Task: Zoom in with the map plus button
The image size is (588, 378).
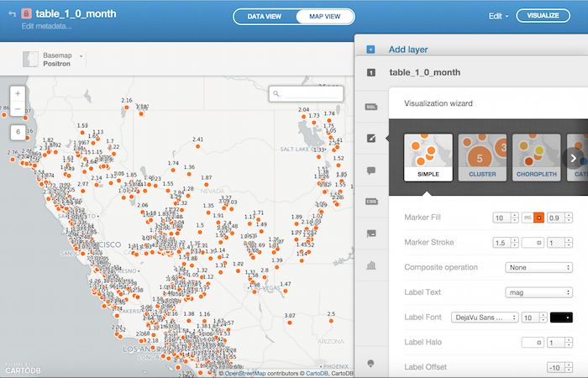Action: click(18, 93)
